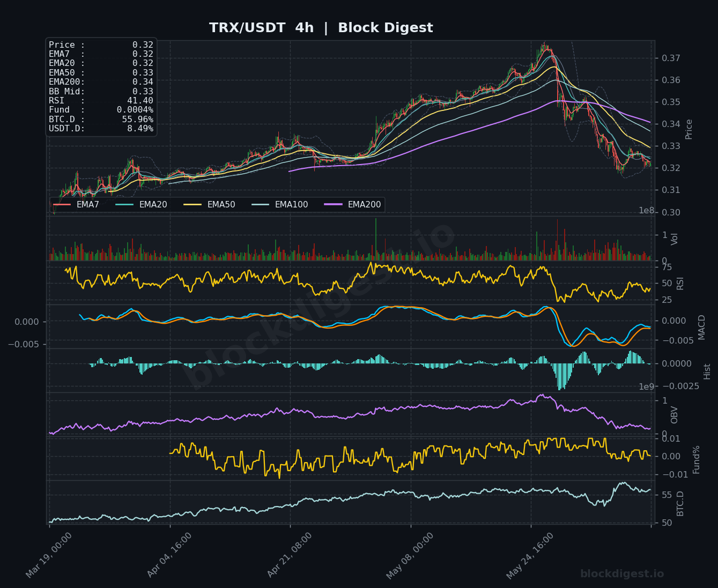Click the red EMA7 legend line swatch
Screen dimensions: 718x588
pyautogui.click(x=62, y=205)
